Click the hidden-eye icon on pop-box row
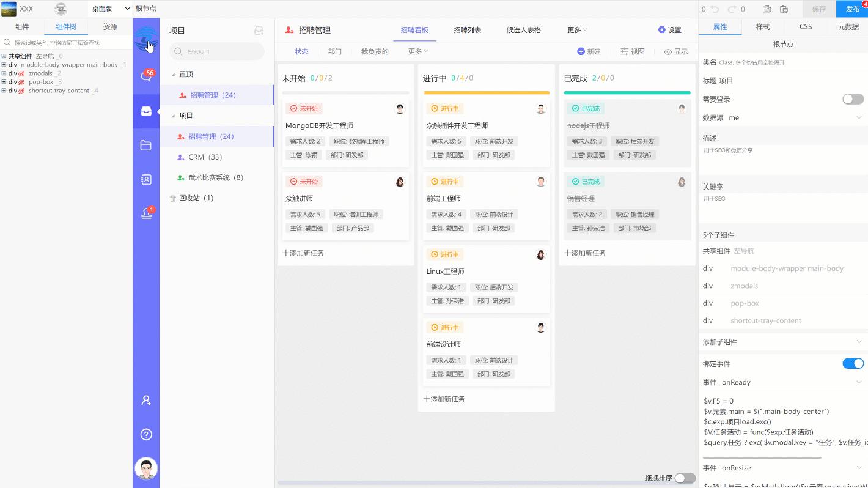 click(21, 82)
